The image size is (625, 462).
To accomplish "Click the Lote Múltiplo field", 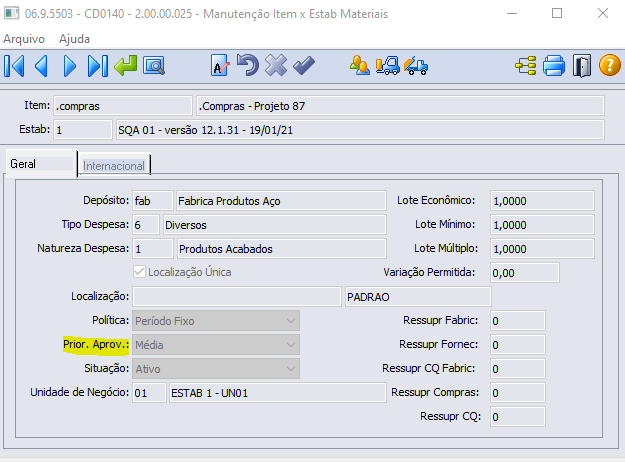I will 542,249.
